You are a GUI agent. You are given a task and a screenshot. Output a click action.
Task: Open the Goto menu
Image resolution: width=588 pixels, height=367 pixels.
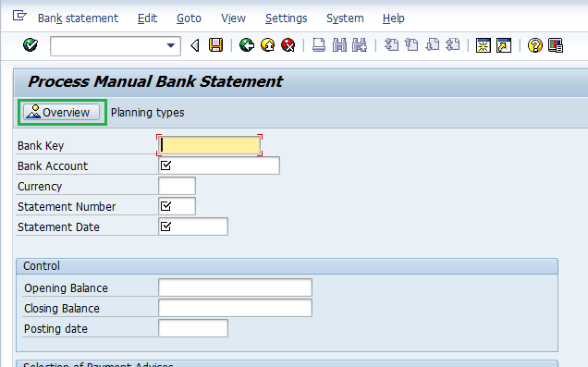click(x=189, y=18)
